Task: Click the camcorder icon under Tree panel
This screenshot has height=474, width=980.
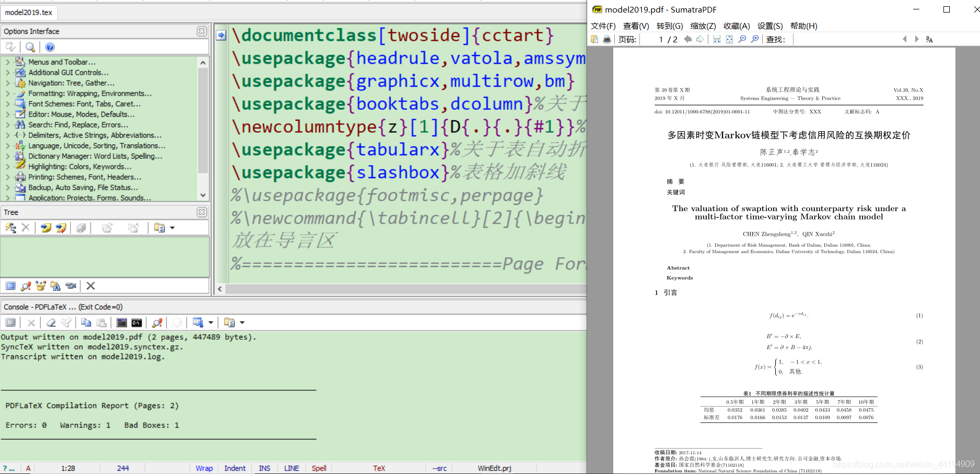Action: pyautogui.click(x=71, y=286)
